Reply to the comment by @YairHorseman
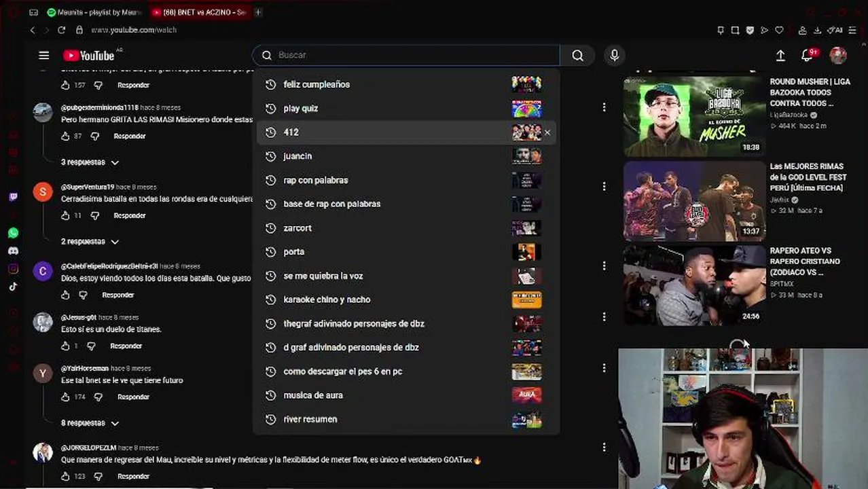Viewport: 868px width, 489px height. click(x=133, y=397)
